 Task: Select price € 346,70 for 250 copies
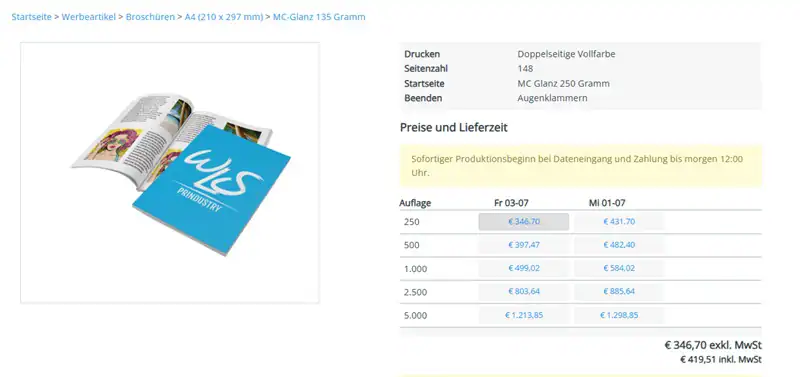(524, 222)
